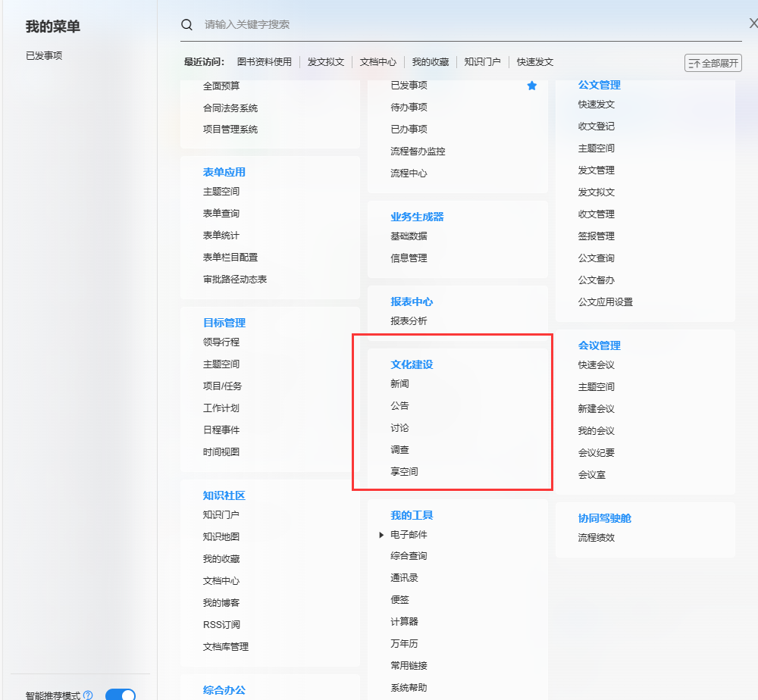The height and width of the screenshot is (700, 758).
Task: Click the search magnifier icon
Action: (186, 24)
